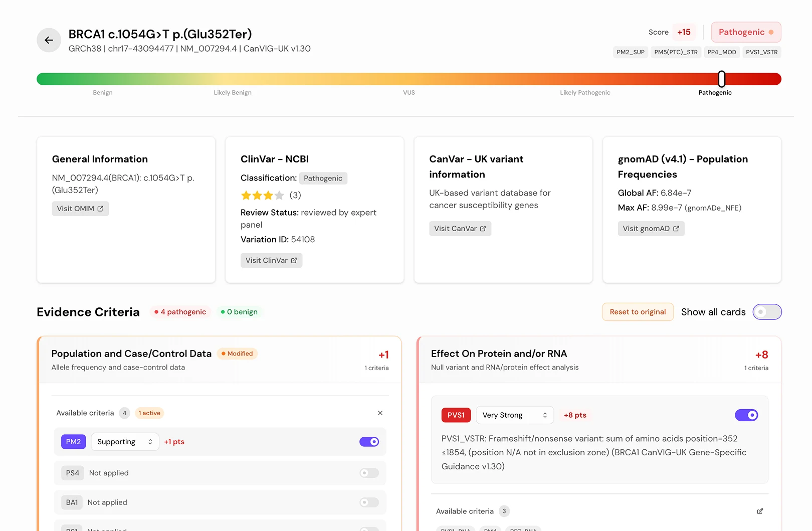Open the PVS1 Very Strong strength dropdown
The height and width of the screenshot is (531, 812).
pyautogui.click(x=515, y=415)
